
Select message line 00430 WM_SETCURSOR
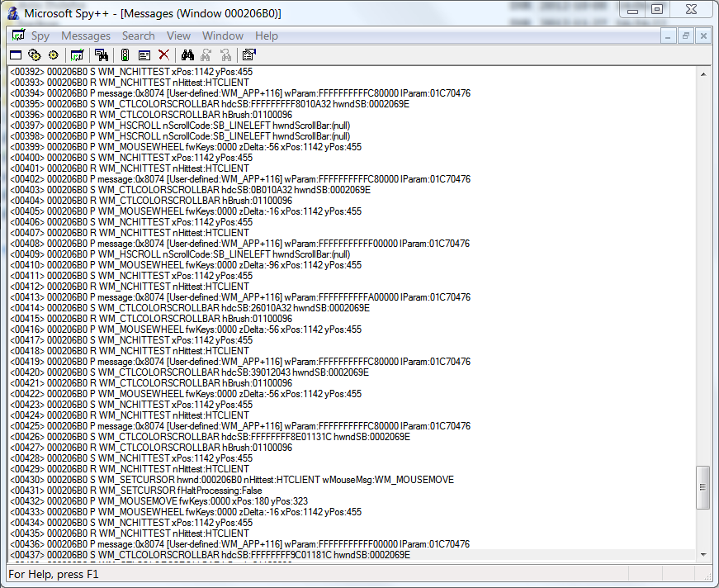point(231,480)
